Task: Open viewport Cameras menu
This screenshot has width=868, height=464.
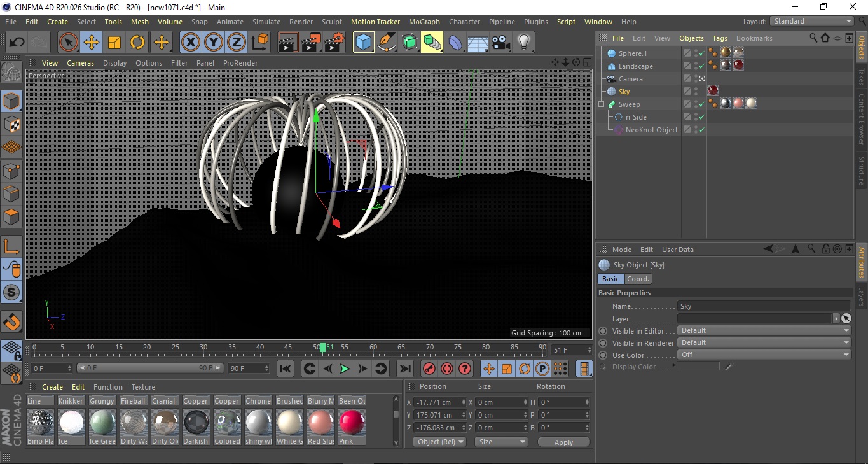Action: (x=81, y=63)
